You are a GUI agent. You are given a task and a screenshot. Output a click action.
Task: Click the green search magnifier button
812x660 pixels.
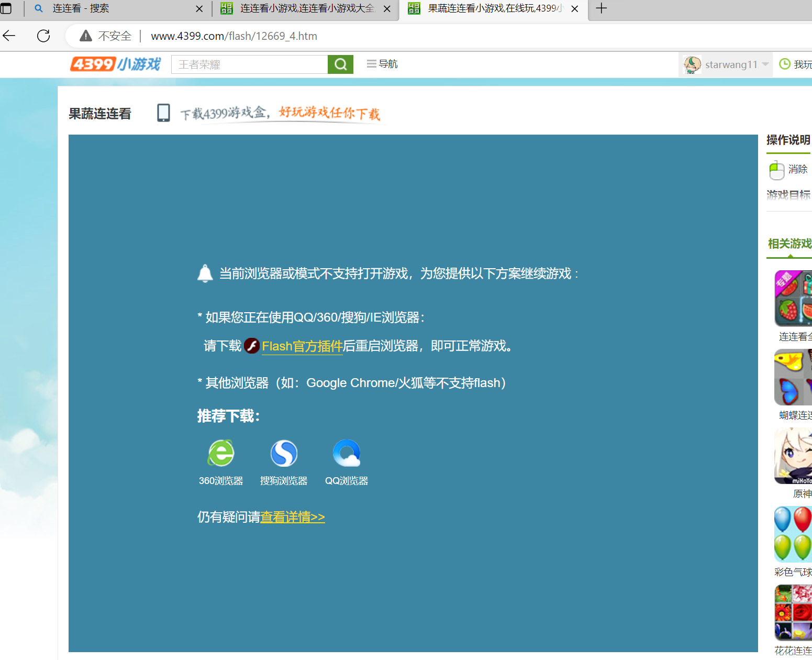340,64
